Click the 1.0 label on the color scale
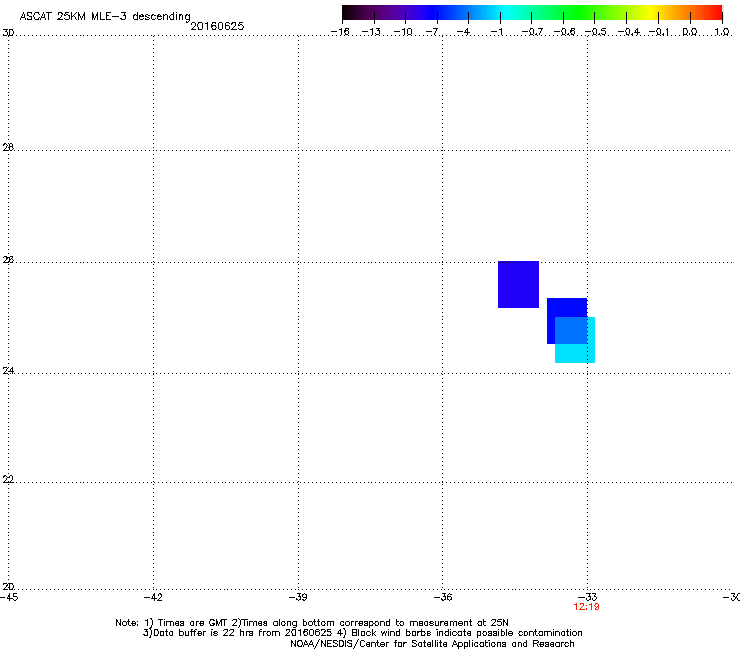Screen dimensions: 740x650 pos(722,32)
